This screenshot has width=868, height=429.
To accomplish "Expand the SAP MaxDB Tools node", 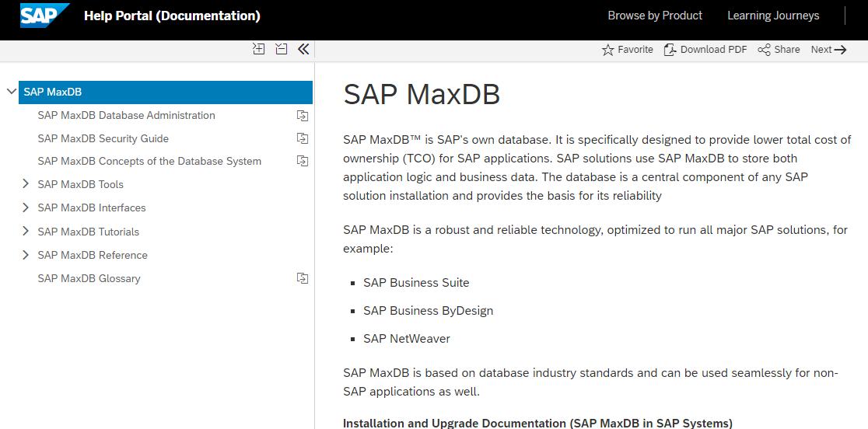I will (26, 184).
